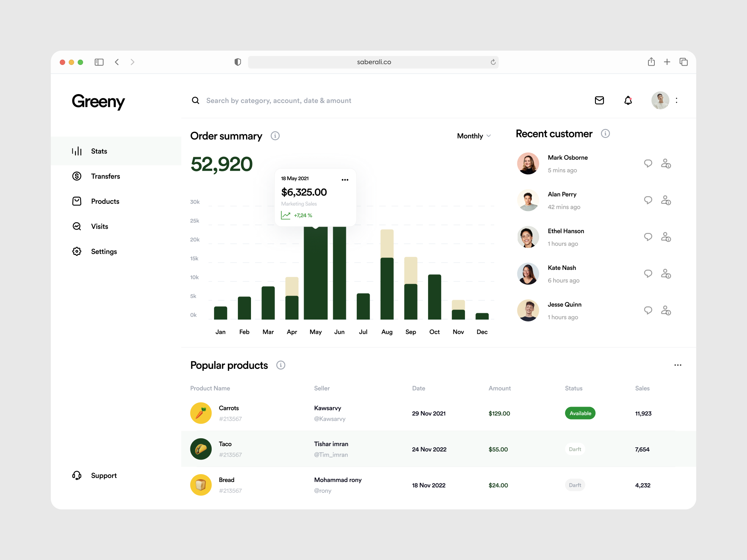Viewport: 747px width, 560px height.
Task: Open Bread product thumbnail
Action: pos(201,485)
